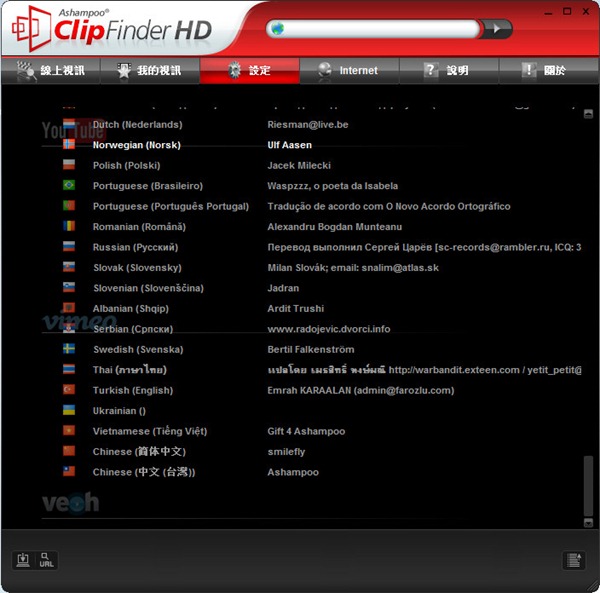Open the 線上視訊 online video tab
This screenshot has width=600, height=593.
[x=51, y=70]
